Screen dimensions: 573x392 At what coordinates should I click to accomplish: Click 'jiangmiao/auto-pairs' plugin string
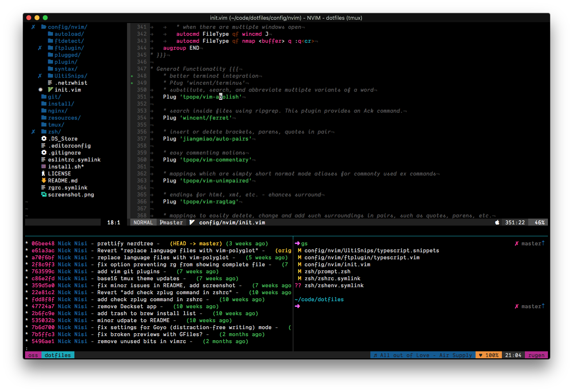(215, 139)
